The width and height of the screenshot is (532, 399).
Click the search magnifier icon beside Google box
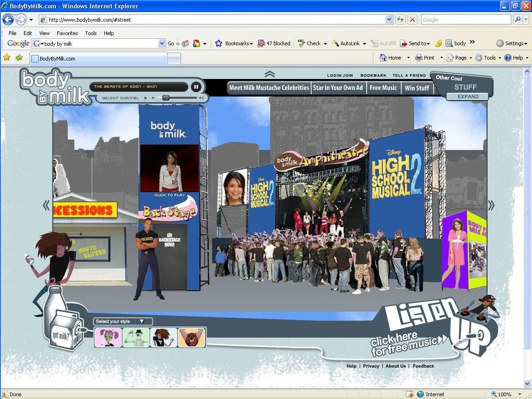tap(517, 20)
